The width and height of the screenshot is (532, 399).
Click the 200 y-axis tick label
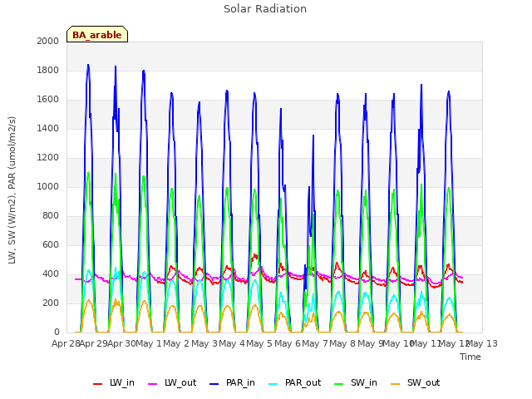(x=51, y=303)
